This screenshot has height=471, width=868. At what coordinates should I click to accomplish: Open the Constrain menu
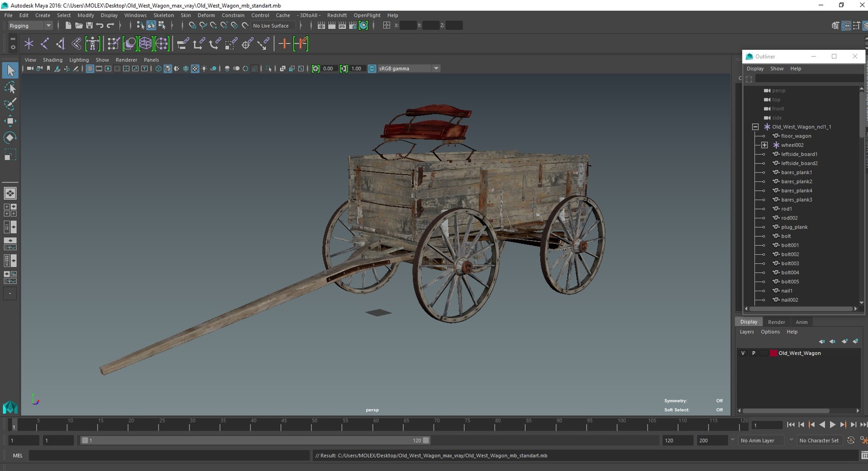click(233, 15)
